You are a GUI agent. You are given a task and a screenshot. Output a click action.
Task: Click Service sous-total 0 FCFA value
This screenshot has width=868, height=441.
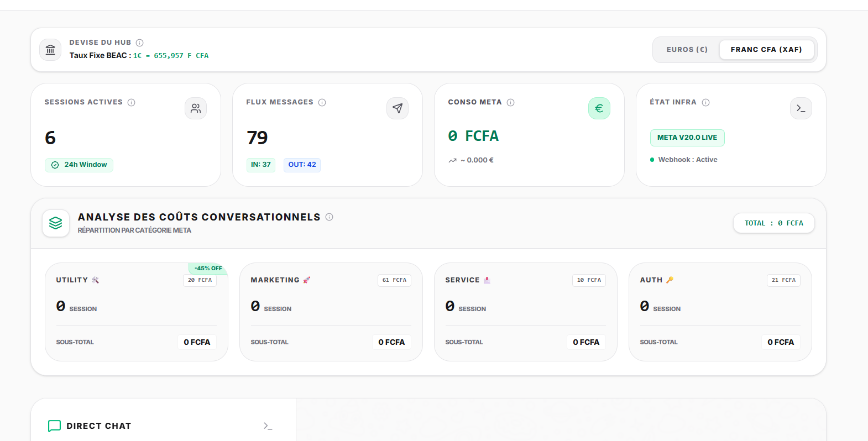[586, 342]
